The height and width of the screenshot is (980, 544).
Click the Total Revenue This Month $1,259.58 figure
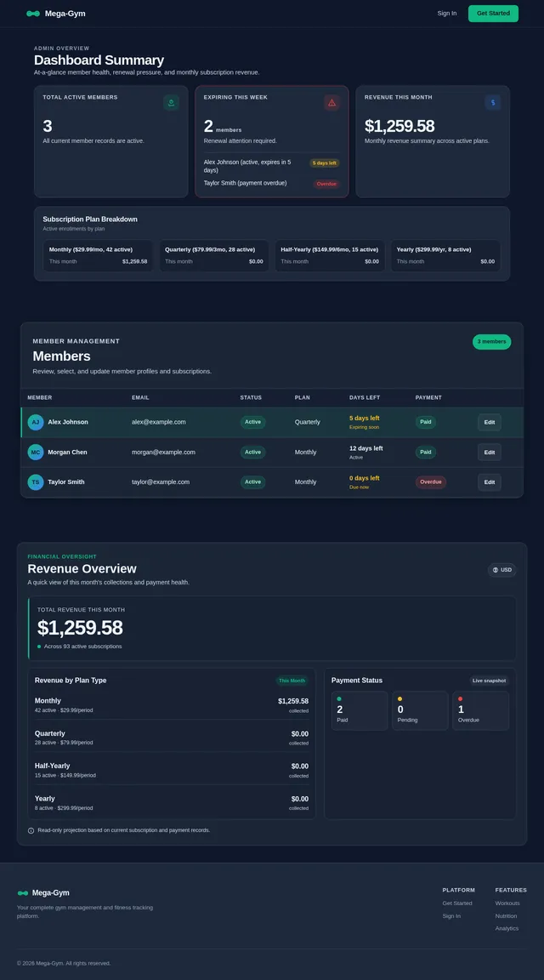pyautogui.click(x=80, y=628)
